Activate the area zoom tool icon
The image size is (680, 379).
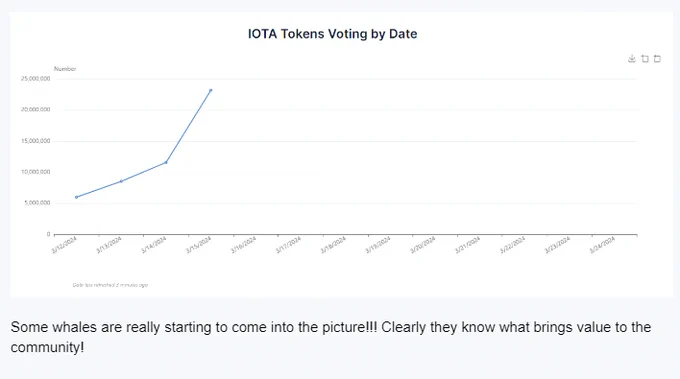pos(645,59)
